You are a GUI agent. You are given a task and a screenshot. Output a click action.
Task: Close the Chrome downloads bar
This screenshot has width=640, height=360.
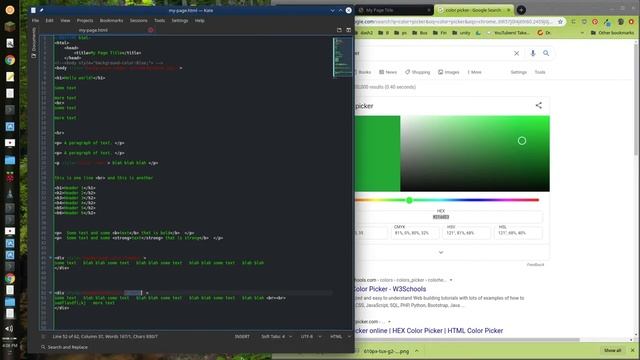tap(633, 351)
